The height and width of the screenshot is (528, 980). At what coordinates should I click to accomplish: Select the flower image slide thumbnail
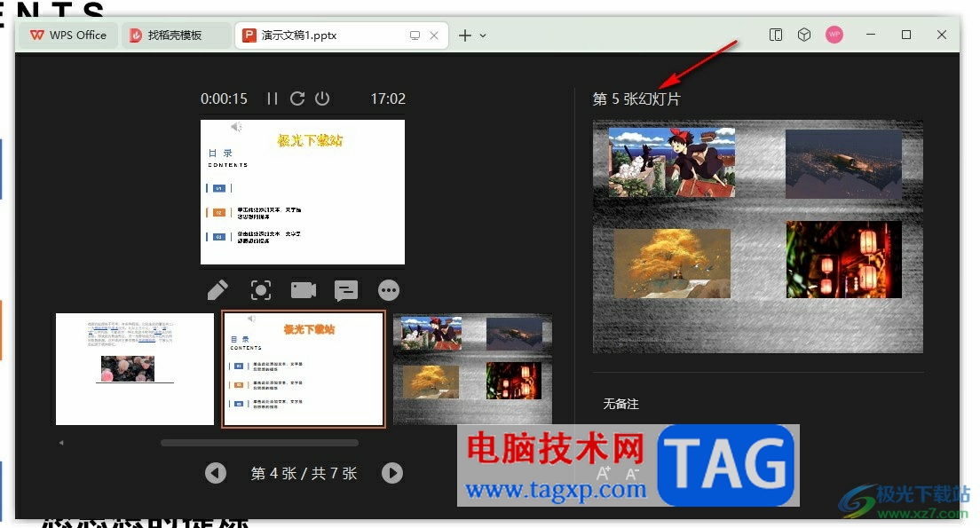click(135, 369)
